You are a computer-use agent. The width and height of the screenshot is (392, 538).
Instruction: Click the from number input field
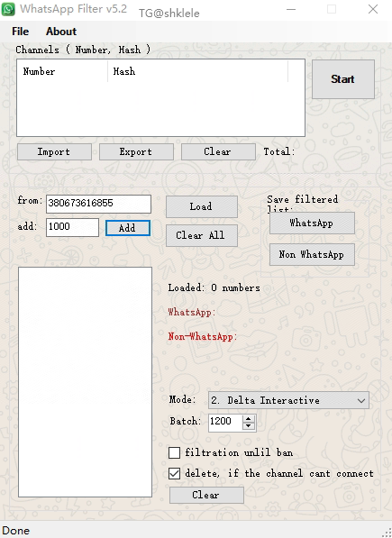[x=98, y=204]
